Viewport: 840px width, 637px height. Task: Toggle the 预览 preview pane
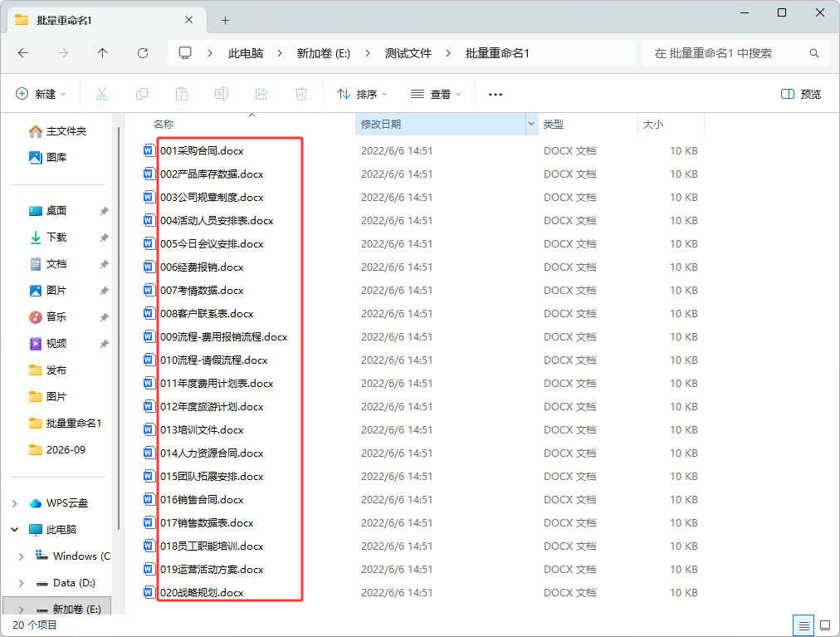pyautogui.click(x=800, y=95)
